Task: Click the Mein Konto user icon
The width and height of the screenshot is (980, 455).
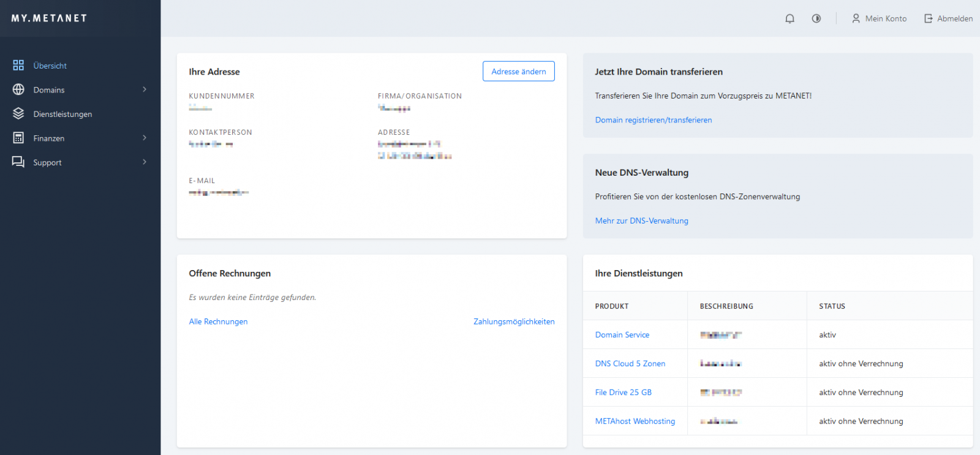Action: (x=856, y=18)
